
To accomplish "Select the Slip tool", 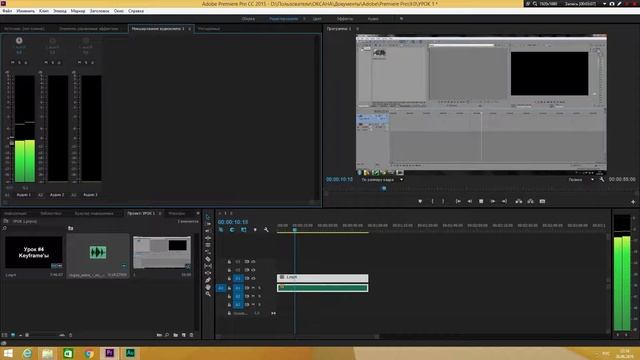I will pyautogui.click(x=208, y=266).
